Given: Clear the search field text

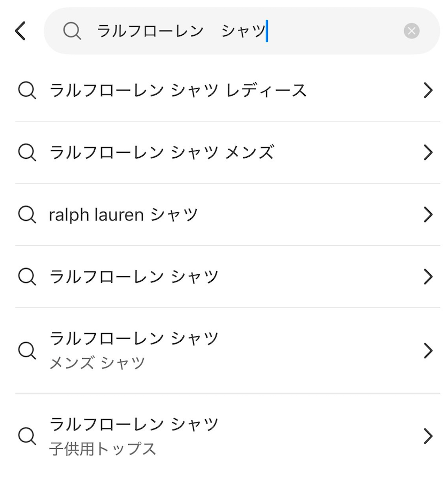Looking at the screenshot, I should 412,31.
